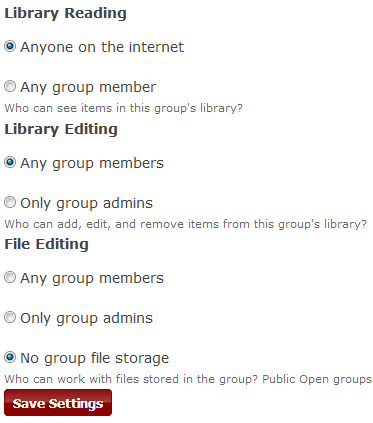
Task: Click the 'Who can work with files' help text
Action: click(x=188, y=379)
